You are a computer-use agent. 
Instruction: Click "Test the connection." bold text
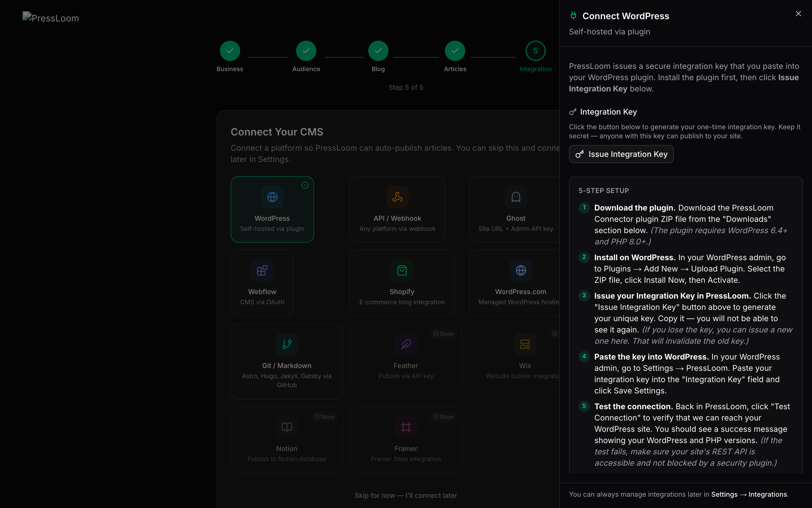634,406
